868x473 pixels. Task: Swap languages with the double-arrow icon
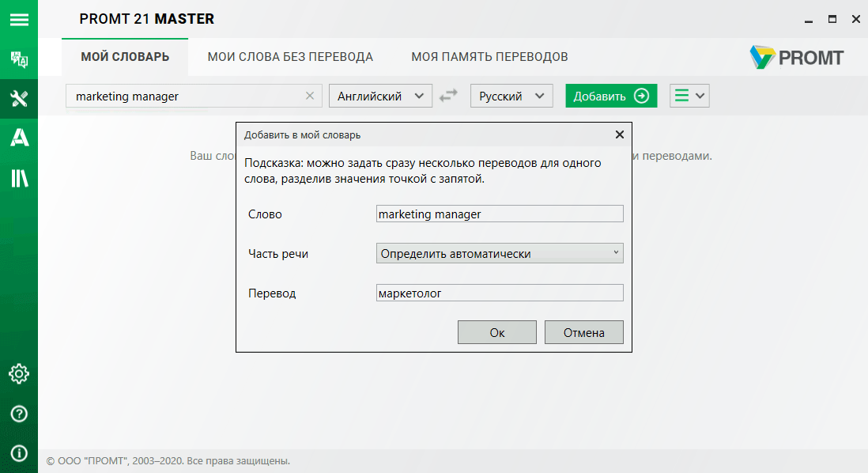click(448, 96)
